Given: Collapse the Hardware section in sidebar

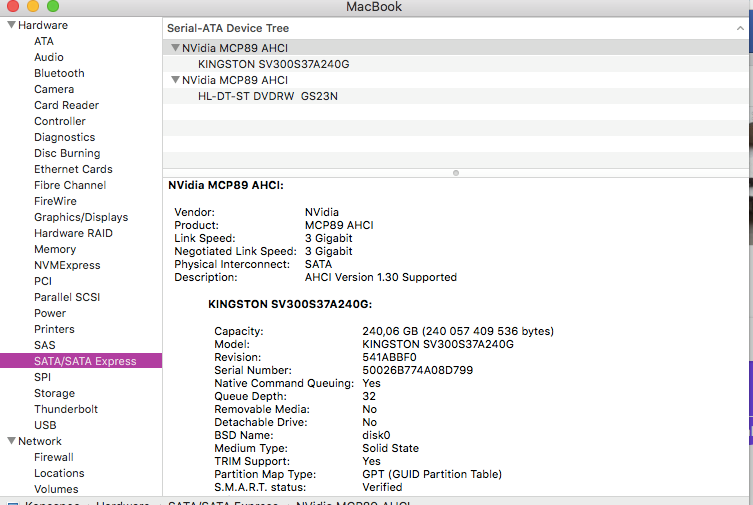Looking at the screenshot, I should (12, 24).
